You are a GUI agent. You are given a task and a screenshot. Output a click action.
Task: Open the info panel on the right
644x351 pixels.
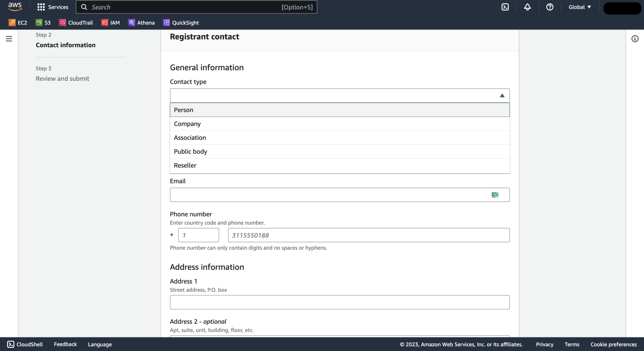point(635,38)
